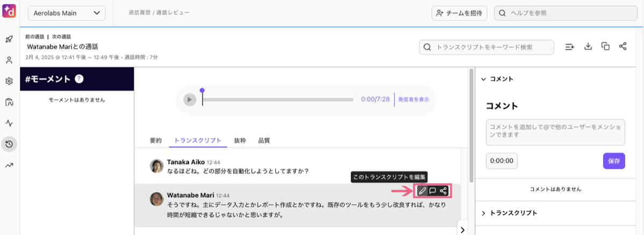
Task: Click the Watanabe Mariとの通話 title
Action: [x=62, y=46]
